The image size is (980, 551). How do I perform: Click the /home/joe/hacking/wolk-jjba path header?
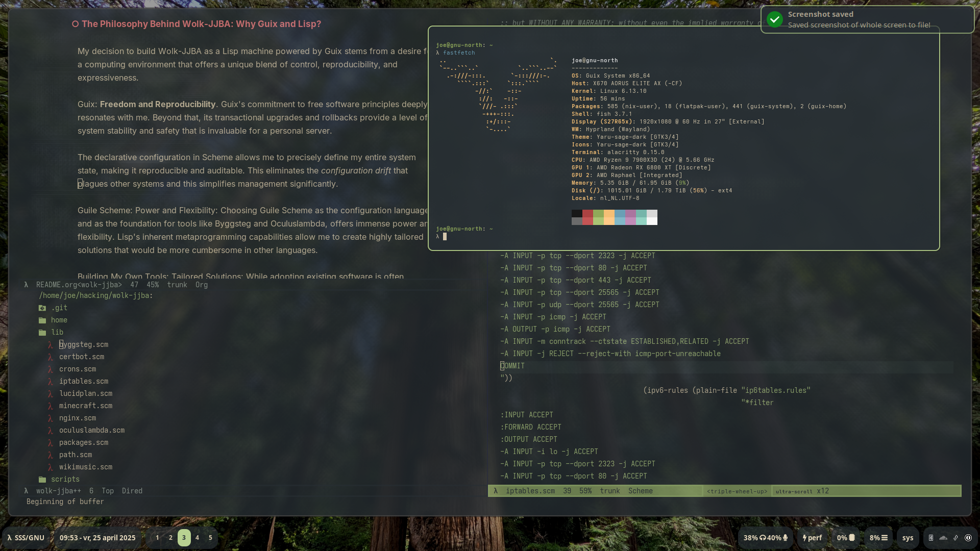[x=96, y=296]
